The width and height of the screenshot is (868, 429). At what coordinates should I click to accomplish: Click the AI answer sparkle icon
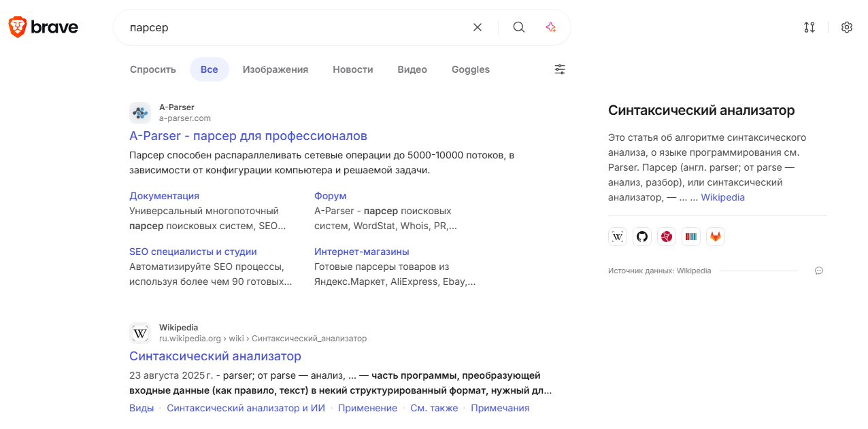(551, 27)
